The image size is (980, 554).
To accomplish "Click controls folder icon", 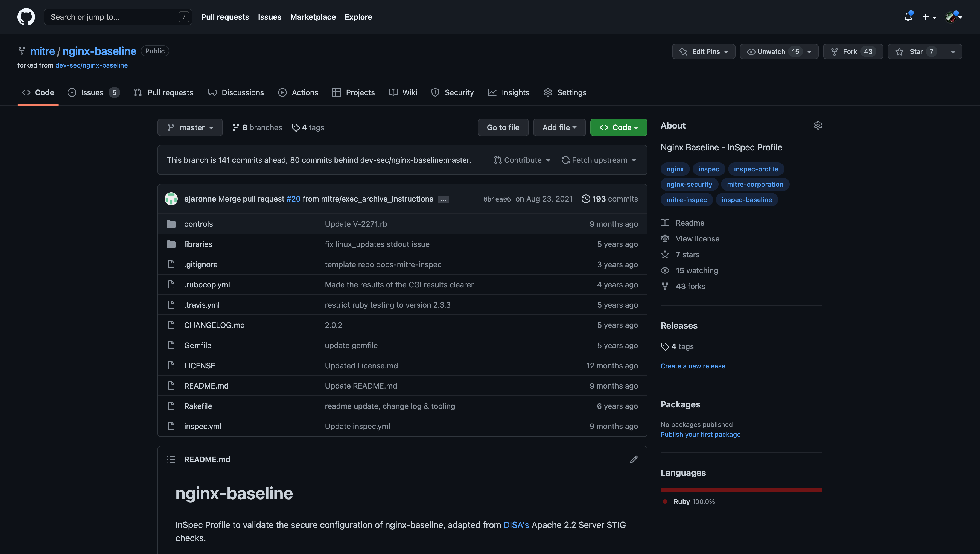I will (x=171, y=224).
